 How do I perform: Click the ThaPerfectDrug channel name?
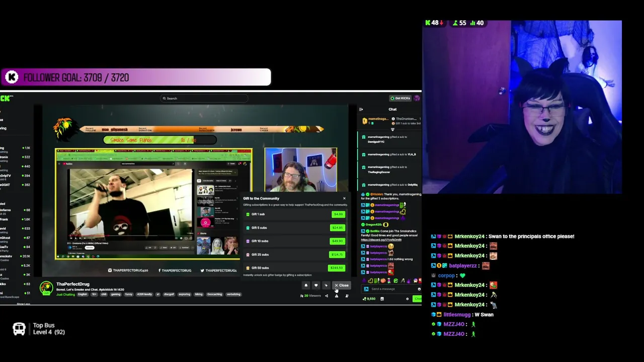click(x=73, y=284)
